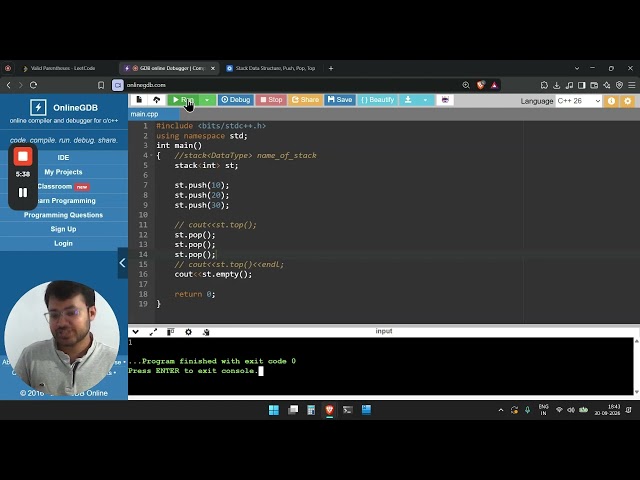Pause the screen recording
Screen dimensions: 640x480
pos(23,193)
